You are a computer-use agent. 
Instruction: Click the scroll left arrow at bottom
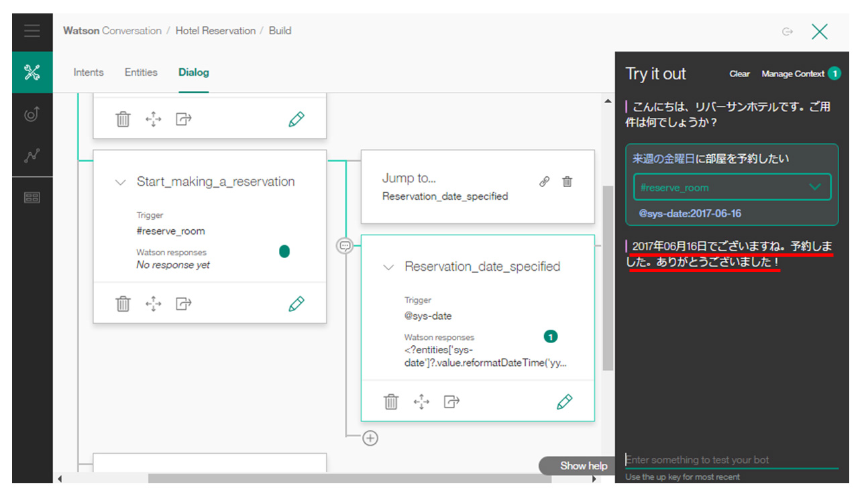[60, 479]
